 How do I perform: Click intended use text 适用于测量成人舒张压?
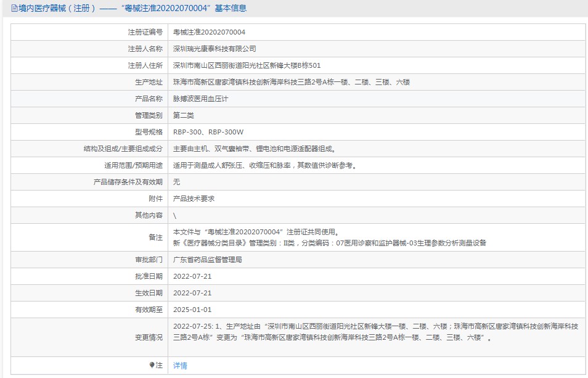[265, 165]
